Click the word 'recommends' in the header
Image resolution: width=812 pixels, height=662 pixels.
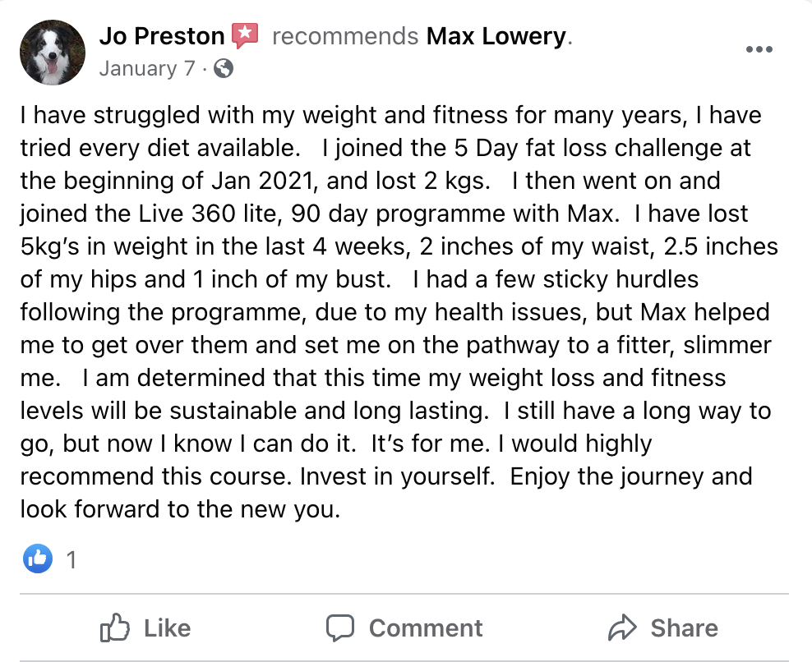pyautogui.click(x=345, y=36)
